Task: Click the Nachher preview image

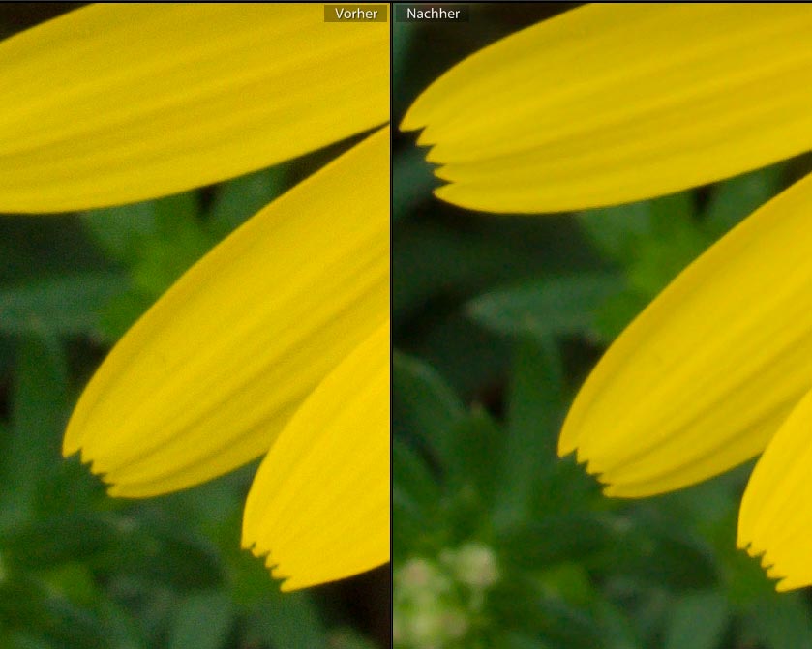Action: point(602,326)
